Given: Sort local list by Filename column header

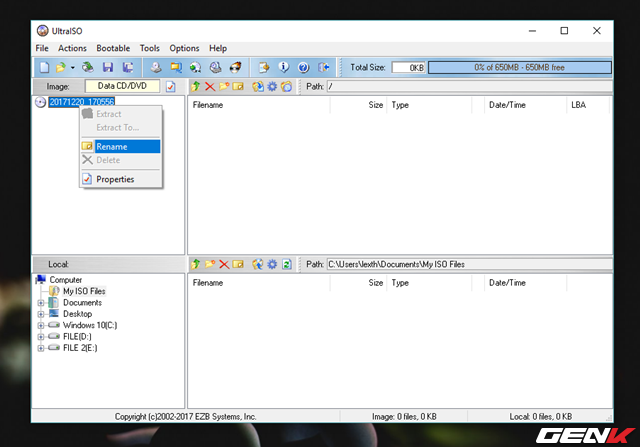Looking at the screenshot, I should point(259,282).
